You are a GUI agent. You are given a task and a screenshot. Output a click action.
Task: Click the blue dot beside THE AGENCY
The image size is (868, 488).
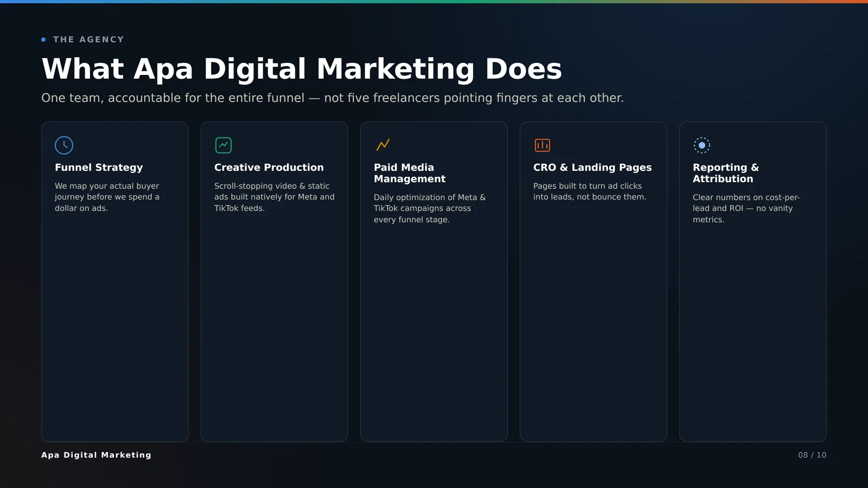pos(43,40)
